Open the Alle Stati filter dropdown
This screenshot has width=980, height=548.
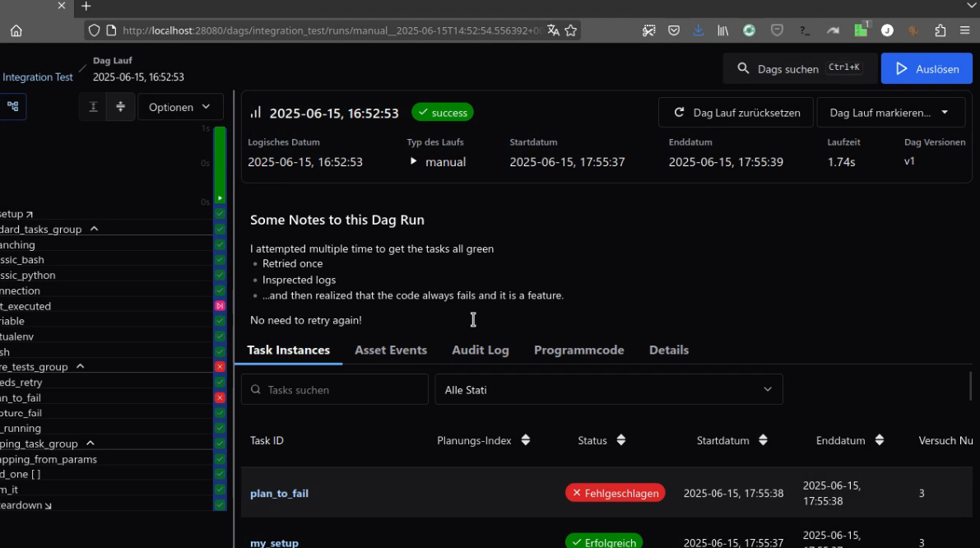(x=609, y=389)
